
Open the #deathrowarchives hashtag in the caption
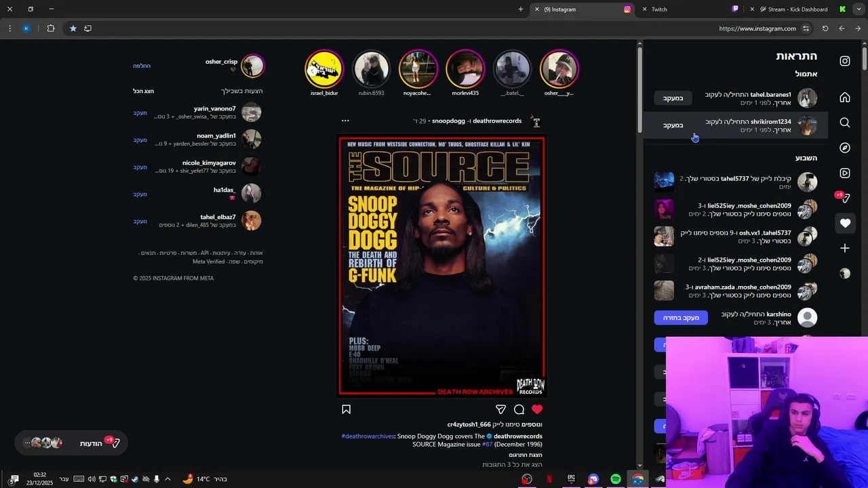click(x=368, y=436)
